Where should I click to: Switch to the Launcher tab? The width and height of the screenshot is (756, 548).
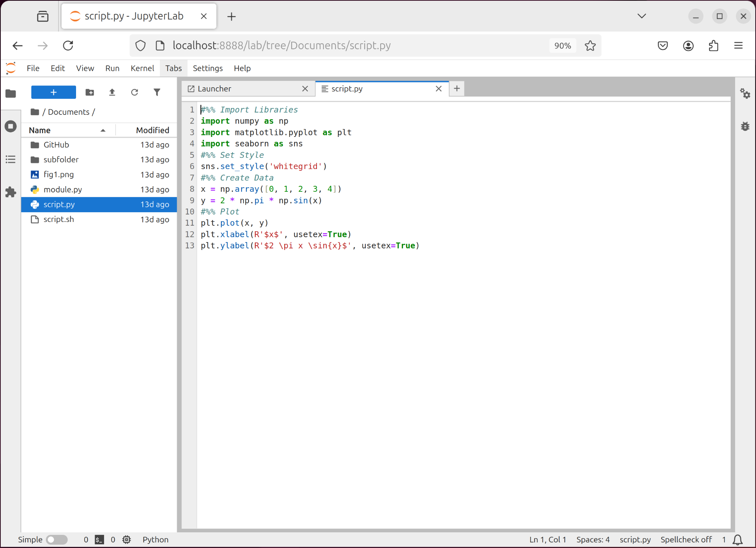tap(248, 89)
